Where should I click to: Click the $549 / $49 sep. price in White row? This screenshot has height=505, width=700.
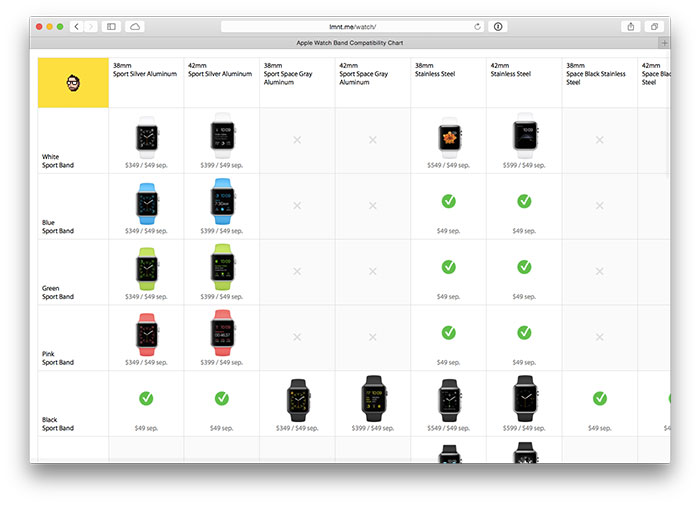[x=449, y=165]
